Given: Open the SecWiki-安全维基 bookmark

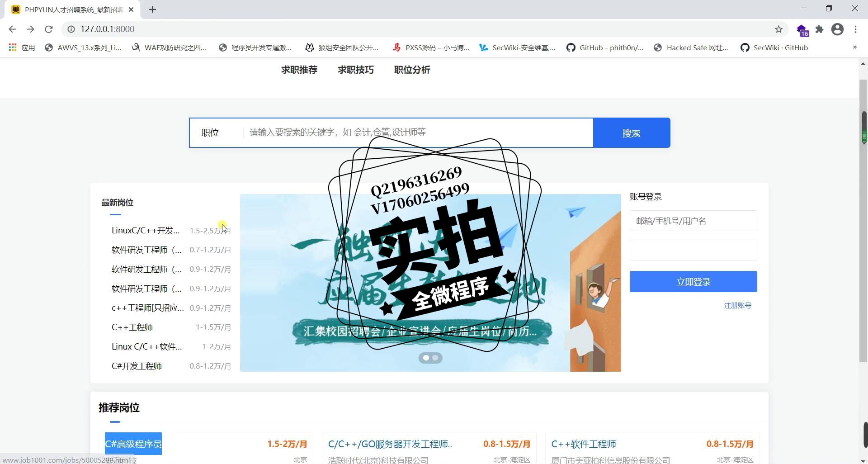Looking at the screenshot, I should click(x=517, y=47).
